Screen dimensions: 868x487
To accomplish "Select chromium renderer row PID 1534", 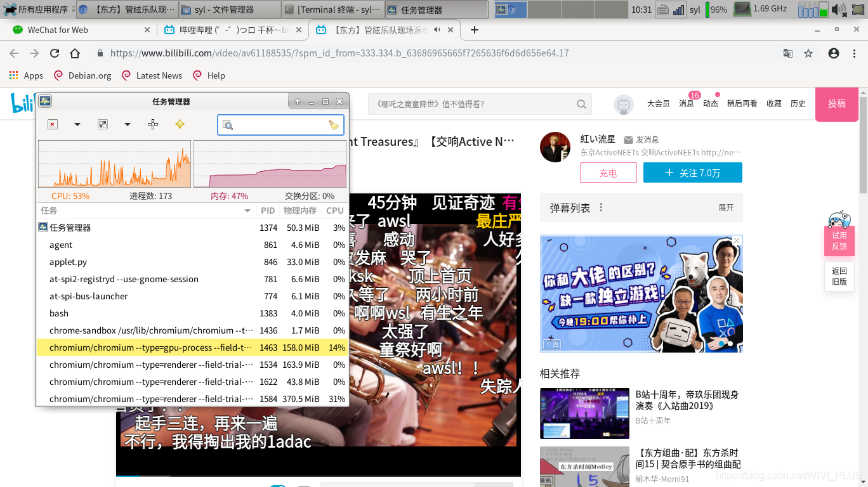I will [192, 365].
